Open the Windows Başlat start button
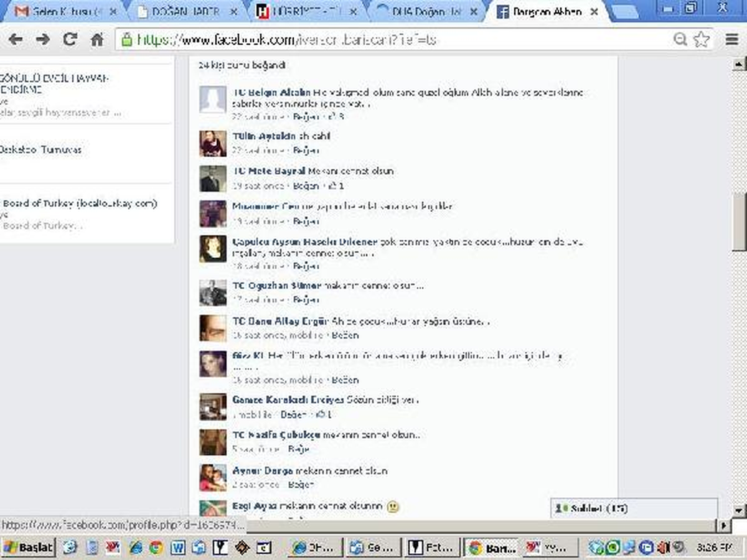The height and width of the screenshot is (560, 747). tap(29, 548)
